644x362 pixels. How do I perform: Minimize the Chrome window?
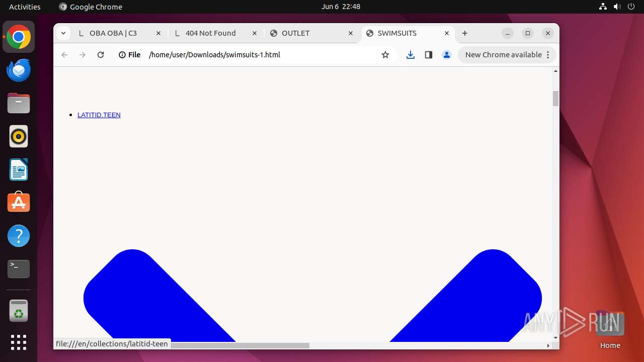click(x=508, y=33)
